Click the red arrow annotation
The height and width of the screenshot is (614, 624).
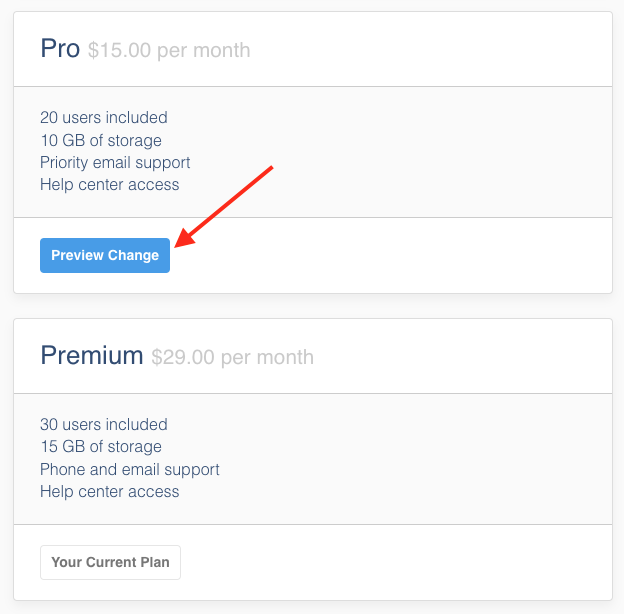(224, 206)
